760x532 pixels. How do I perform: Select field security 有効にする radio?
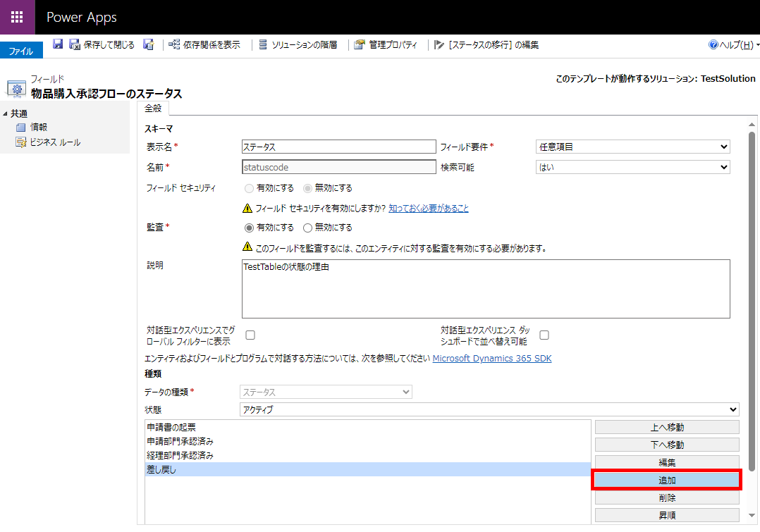[249, 188]
